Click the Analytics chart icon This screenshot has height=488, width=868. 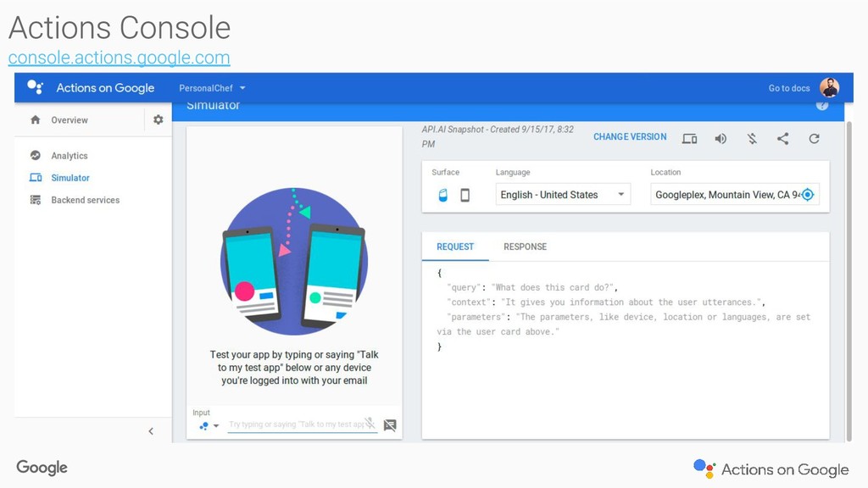pyautogui.click(x=36, y=156)
